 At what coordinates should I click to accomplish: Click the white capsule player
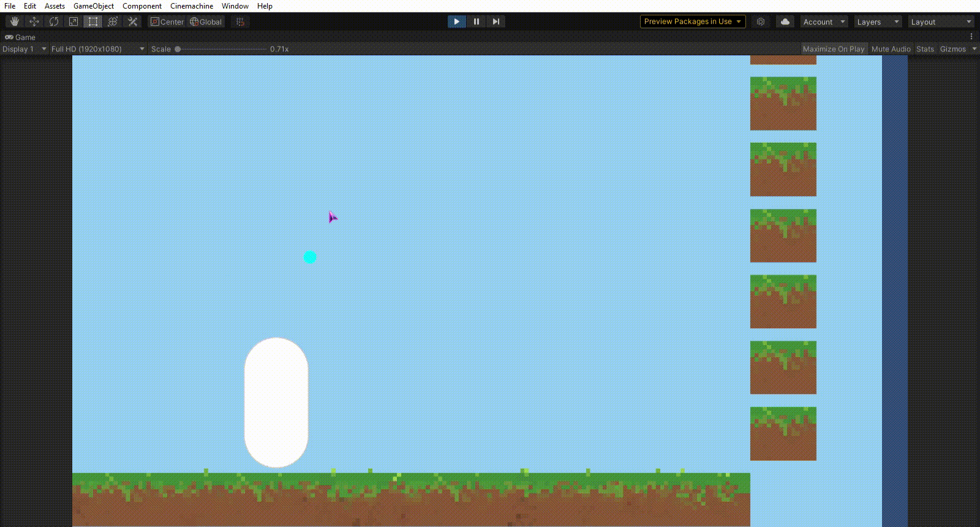coord(276,403)
